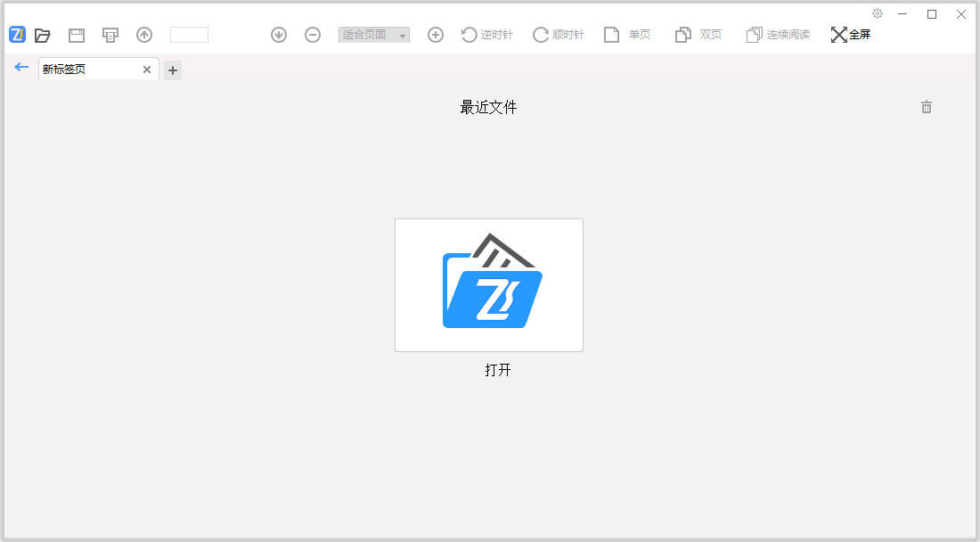Zoom out with the minus icon

click(x=313, y=35)
